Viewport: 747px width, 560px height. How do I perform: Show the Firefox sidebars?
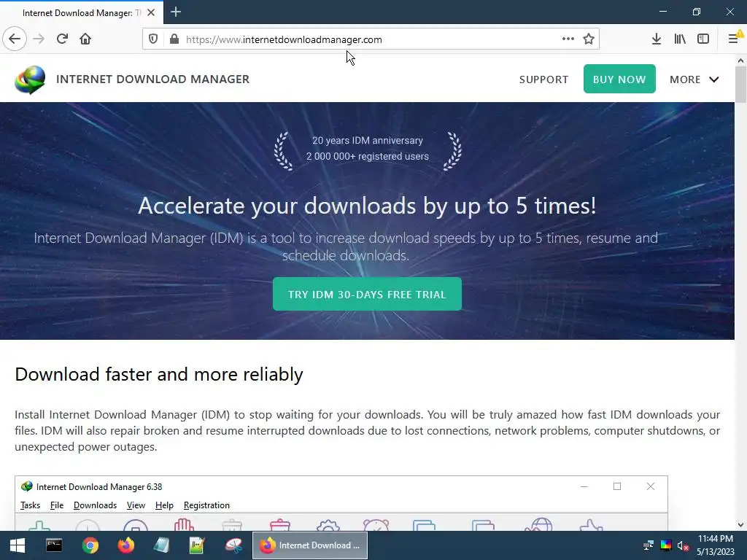(703, 39)
